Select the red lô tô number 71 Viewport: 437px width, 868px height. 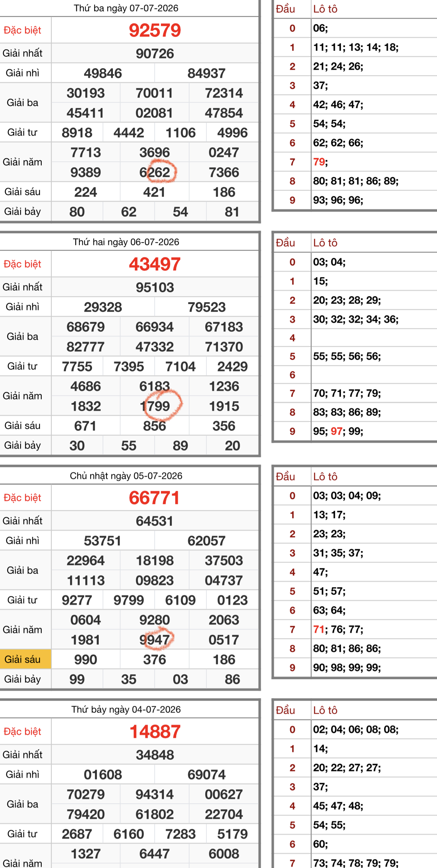pyautogui.click(x=319, y=630)
